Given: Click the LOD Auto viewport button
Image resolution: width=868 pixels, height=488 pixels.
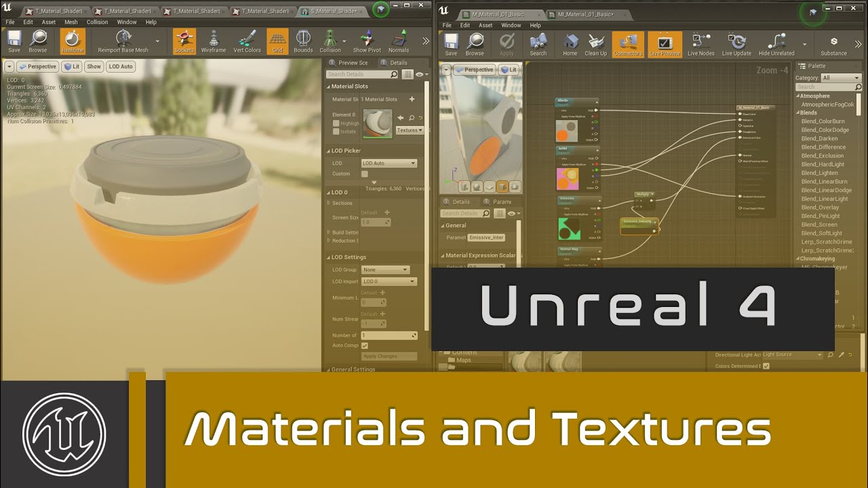Looking at the screenshot, I should click(x=121, y=66).
